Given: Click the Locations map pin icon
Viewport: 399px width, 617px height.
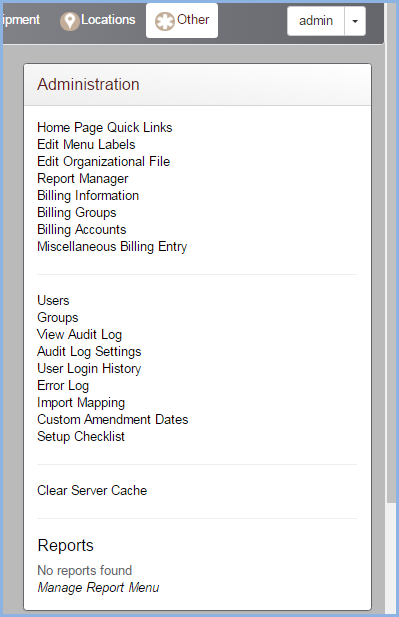Looking at the screenshot, I should (70, 21).
